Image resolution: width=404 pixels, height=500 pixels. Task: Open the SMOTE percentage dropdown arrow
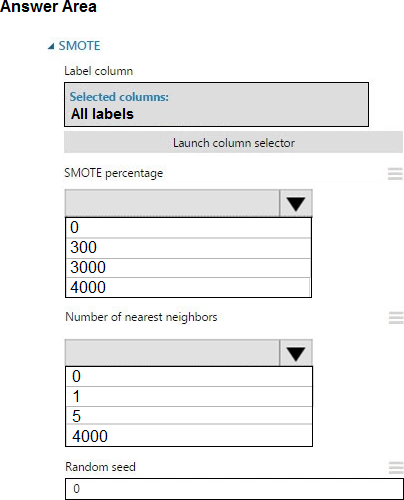point(296,203)
